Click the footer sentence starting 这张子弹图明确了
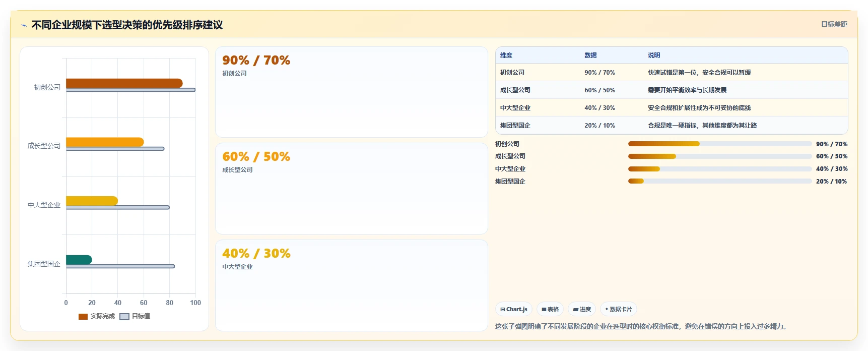This screenshot has height=351, width=868. click(641, 327)
